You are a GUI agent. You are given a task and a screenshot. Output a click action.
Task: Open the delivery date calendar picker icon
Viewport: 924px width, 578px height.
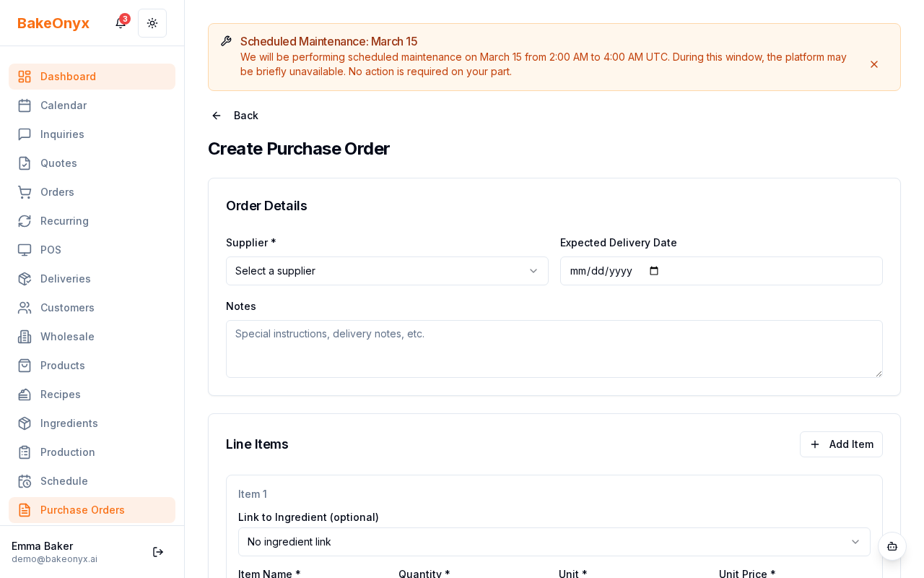pos(653,271)
